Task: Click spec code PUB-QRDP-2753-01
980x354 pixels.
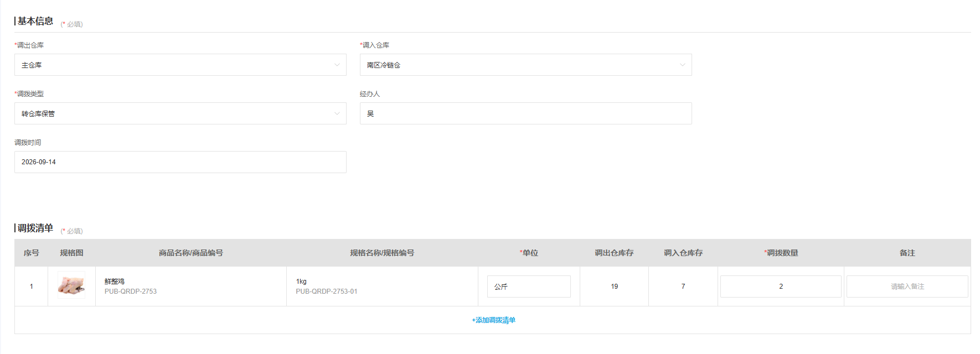Action: coord(327,291)
